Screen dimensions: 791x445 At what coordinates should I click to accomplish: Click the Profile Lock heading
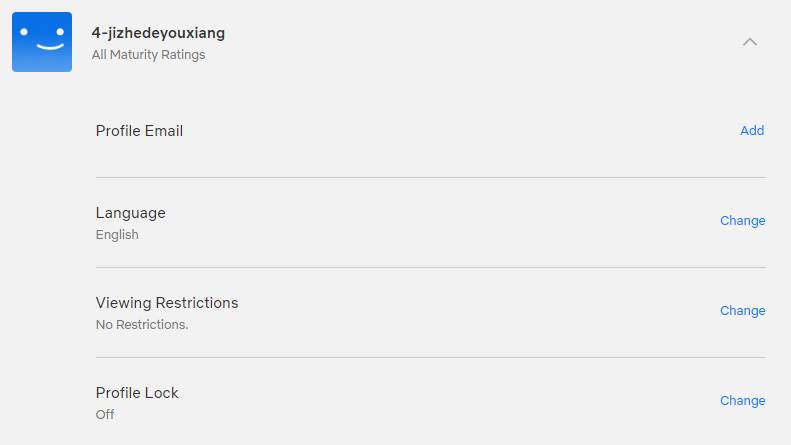coord(137,393)
